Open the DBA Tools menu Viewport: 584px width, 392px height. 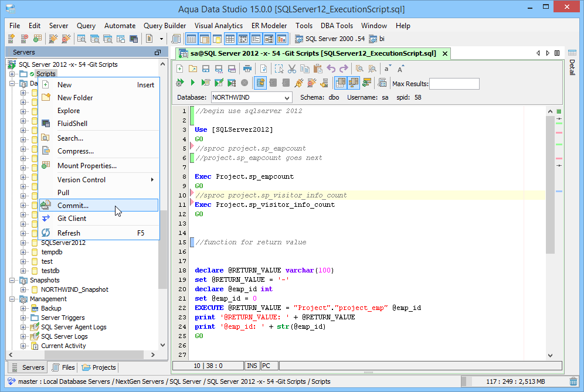(x=337, y=26)
